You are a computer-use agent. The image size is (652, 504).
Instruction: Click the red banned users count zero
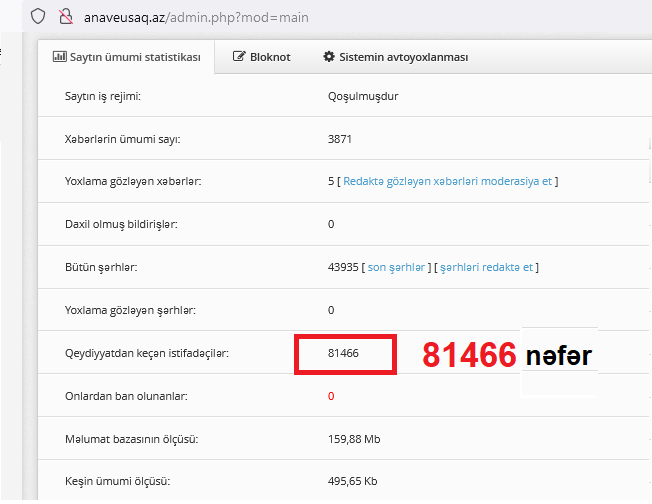pyautogui.click(x=331, y=396)
